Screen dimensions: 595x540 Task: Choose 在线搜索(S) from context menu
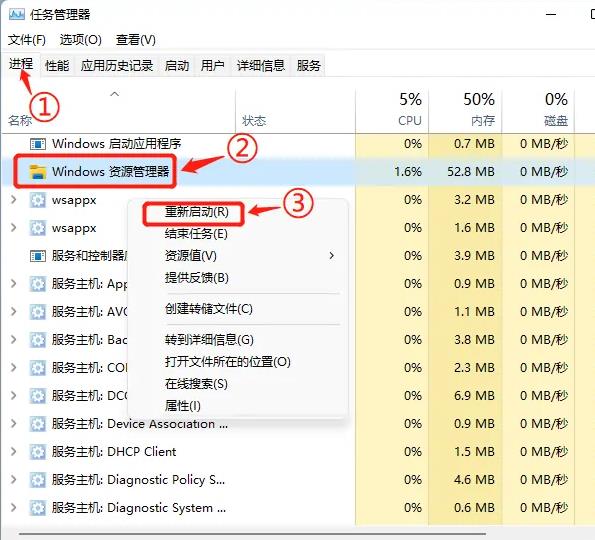pos(196,384)
